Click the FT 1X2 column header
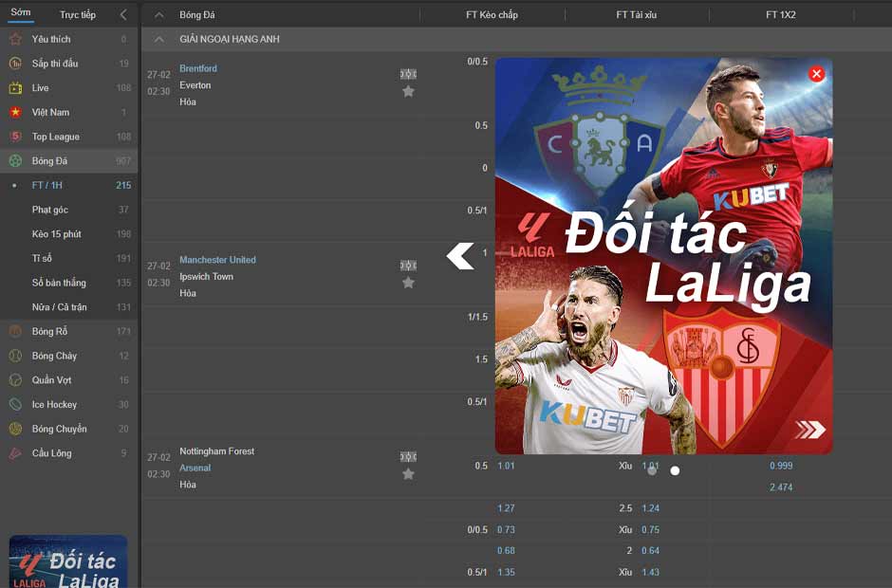 tap(780, 15)
